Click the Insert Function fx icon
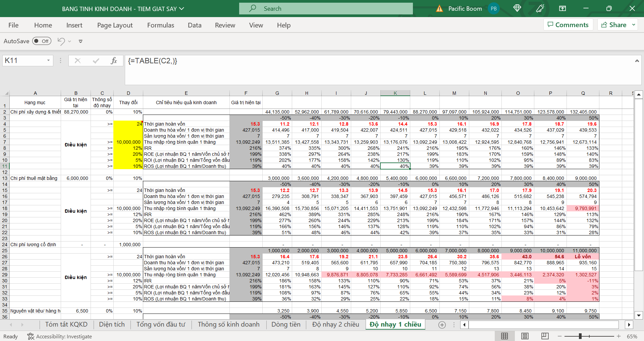This screenshot has height=341, width=644. click(114, 61)
